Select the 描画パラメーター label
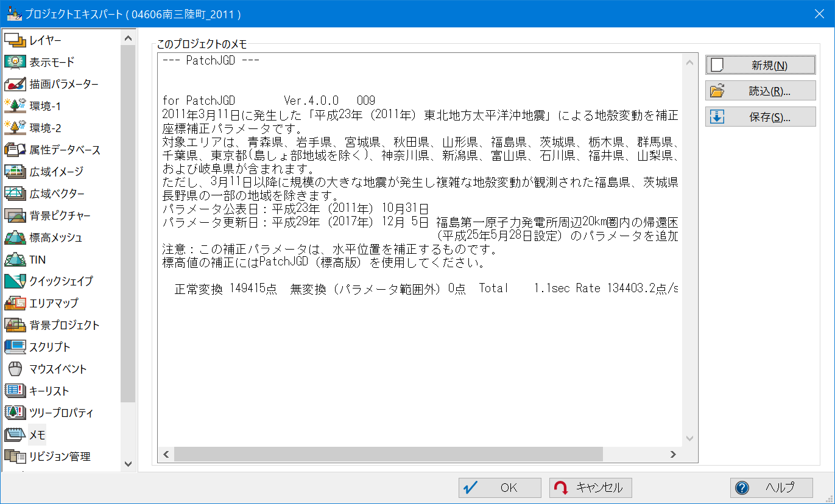This screenshot has height=504, width=835. (64, 84)
